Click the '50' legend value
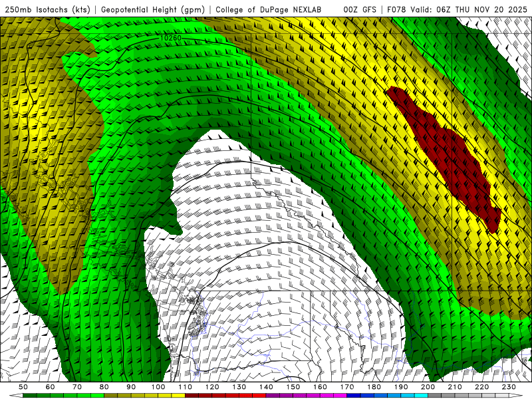 click(23, 387)
